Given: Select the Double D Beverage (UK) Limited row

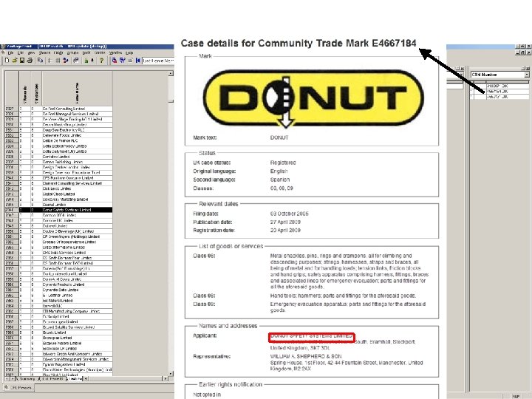Looking at the screenshot, I should [x=58, y=231].
